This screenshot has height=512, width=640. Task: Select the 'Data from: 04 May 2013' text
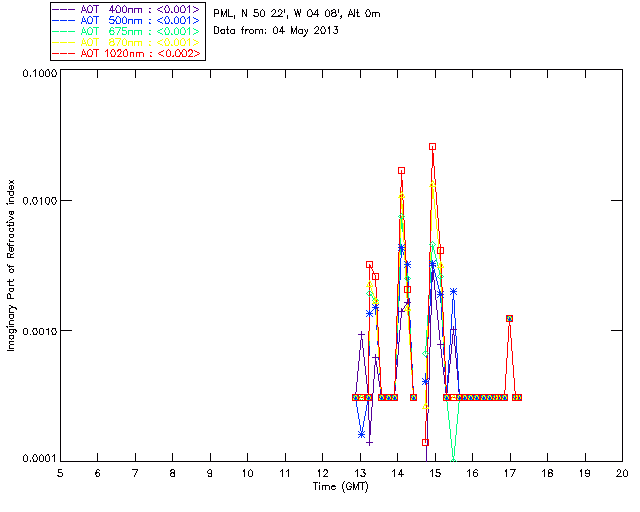pos(276,31)
